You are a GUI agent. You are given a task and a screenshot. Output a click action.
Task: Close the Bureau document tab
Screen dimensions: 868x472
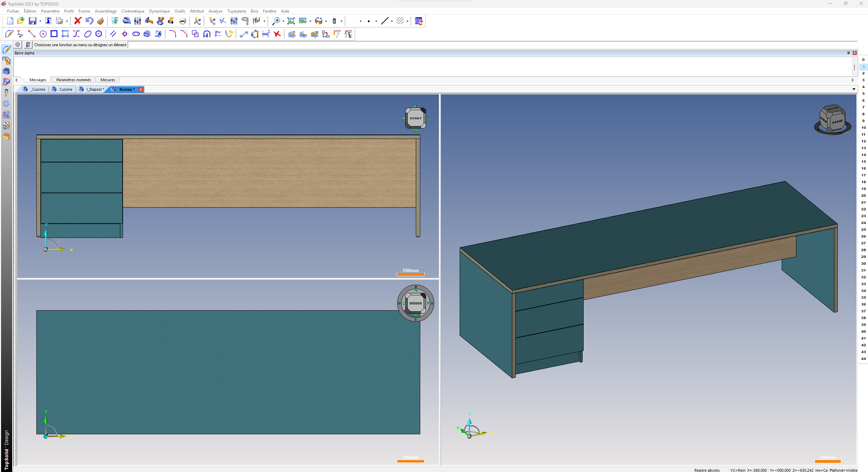141,89
